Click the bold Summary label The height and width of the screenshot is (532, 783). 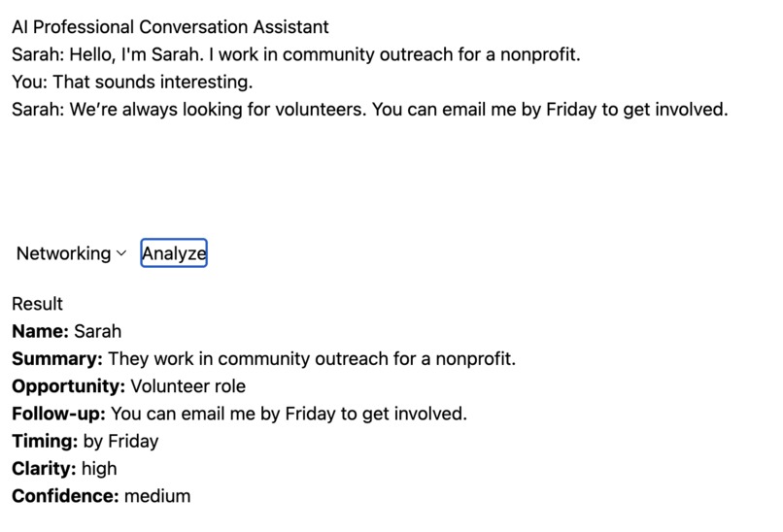coord(57,359)
